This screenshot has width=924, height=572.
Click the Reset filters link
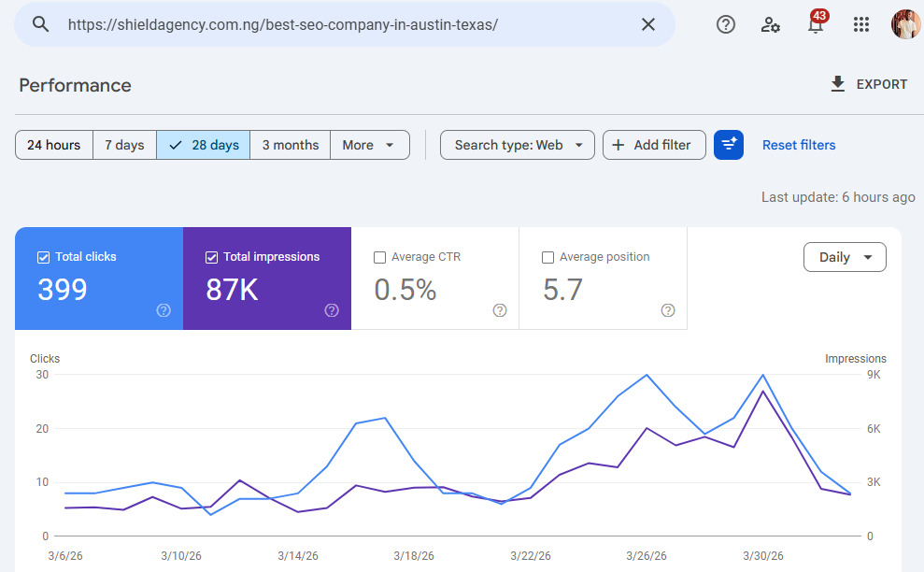tap(798, 145)
